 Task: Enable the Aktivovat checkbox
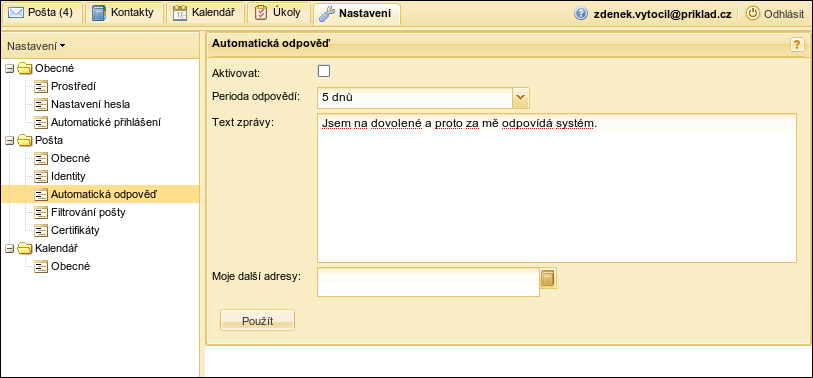[324, 72]
